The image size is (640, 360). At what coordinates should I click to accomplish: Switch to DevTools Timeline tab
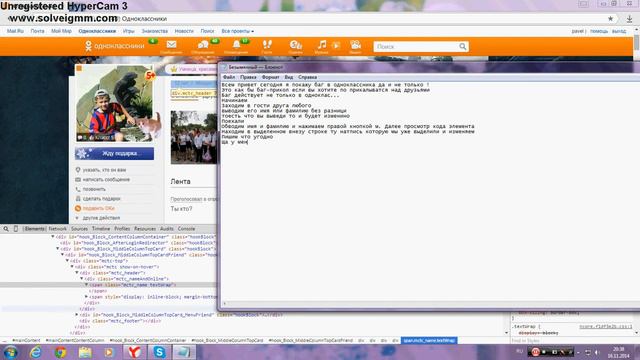coord(101,229)
